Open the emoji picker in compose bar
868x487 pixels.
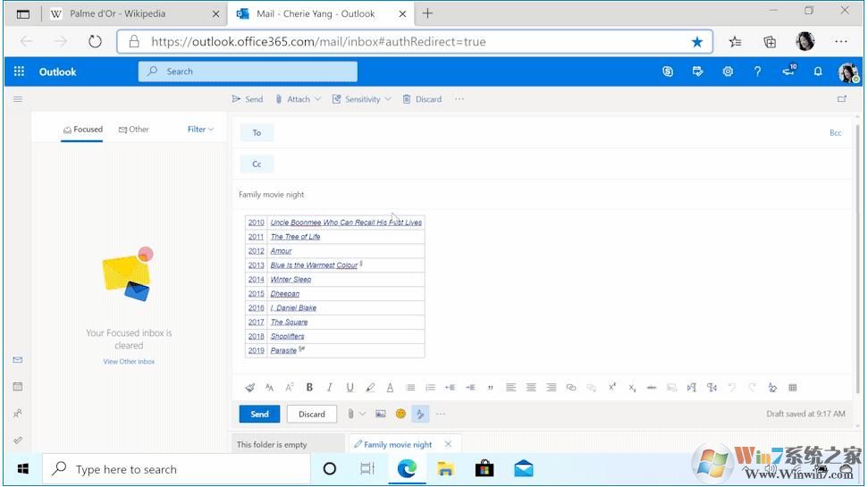coord(400,414)
